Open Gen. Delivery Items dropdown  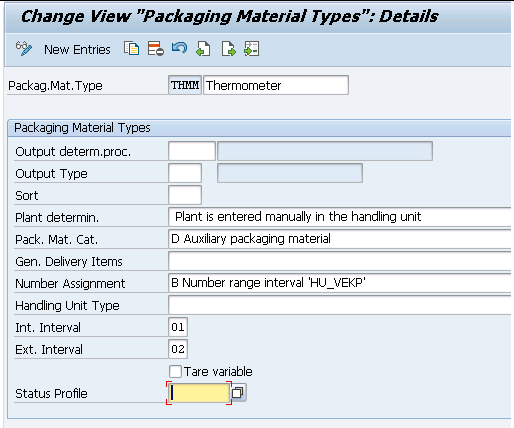[x=340, y=261]
